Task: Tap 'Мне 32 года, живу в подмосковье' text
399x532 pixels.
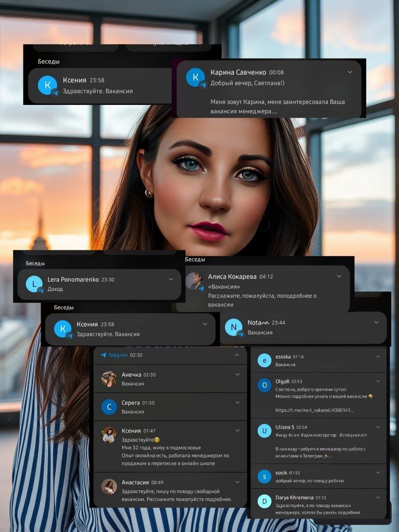Action: coord(161,447)
